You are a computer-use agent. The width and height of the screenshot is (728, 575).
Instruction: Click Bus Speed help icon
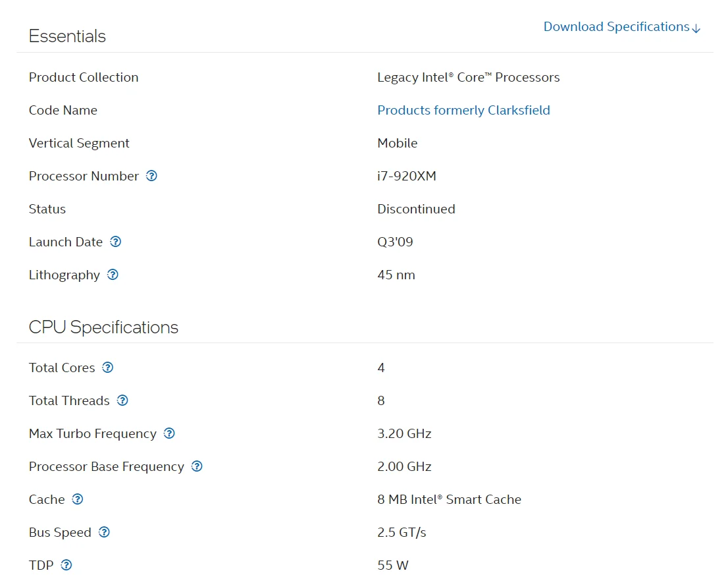coord(104,532)
